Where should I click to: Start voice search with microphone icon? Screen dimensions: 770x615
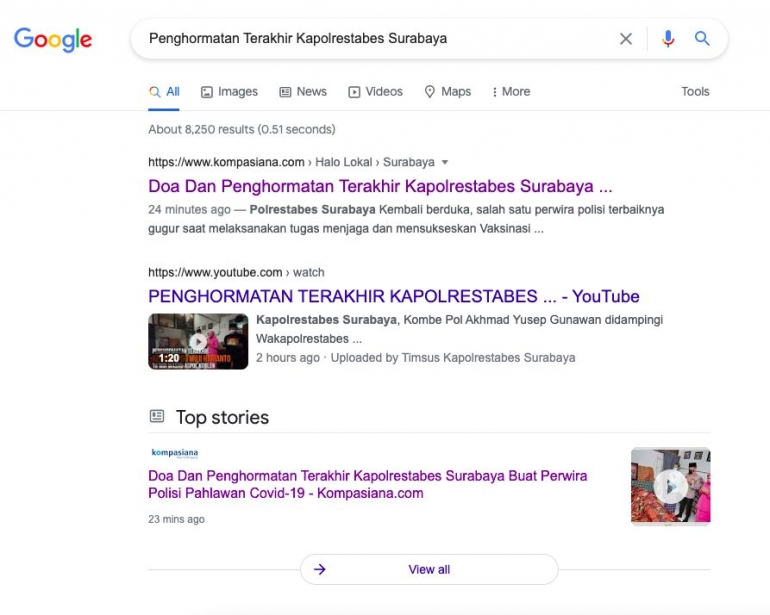(x=668, y=39)
